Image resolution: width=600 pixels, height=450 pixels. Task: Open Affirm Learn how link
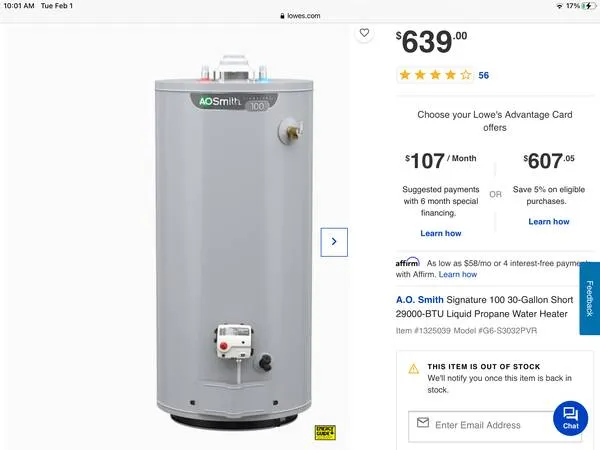[458, 274]
